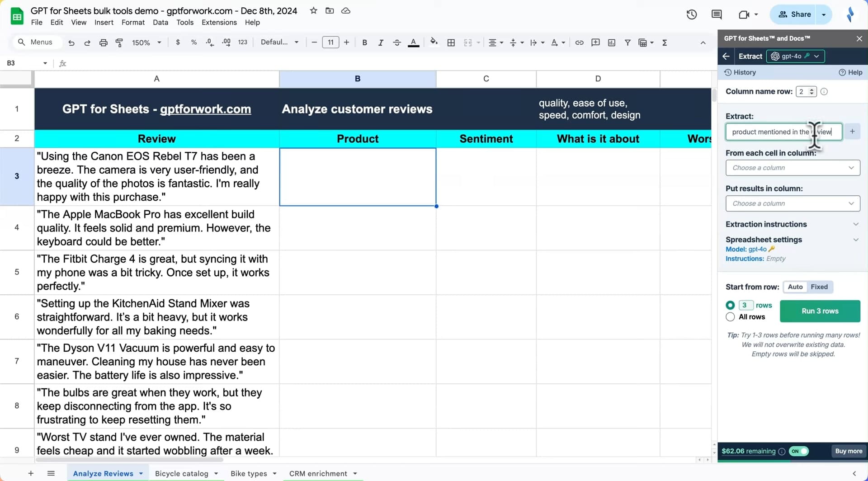This screenshot has width=868, height=481.
Task: Turn off the ON switch near Buy more
Action: (x=798, y=451)
